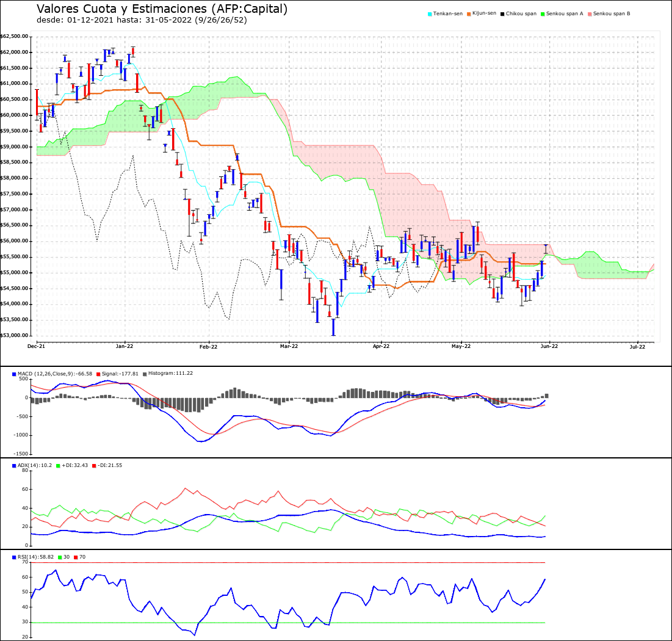Click the Jul-22 date axis label
Viewport: 672px width, 641px height.
click(x=637, y=347)
